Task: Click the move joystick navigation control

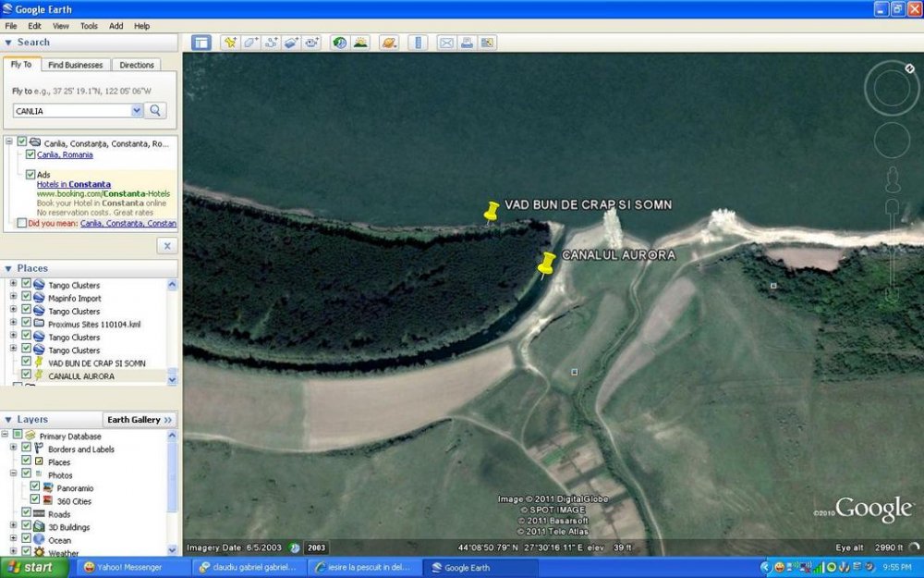Action: click(892, 140)
